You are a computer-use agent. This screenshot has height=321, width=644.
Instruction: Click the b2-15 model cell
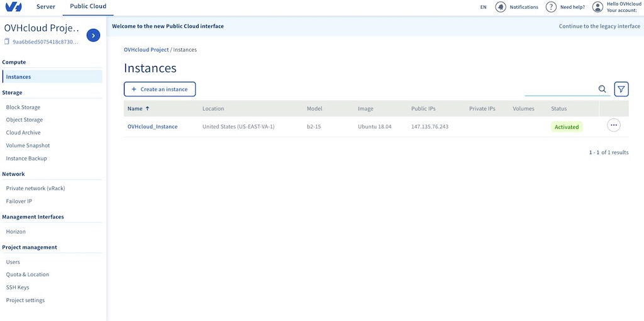tap(314, 127)
